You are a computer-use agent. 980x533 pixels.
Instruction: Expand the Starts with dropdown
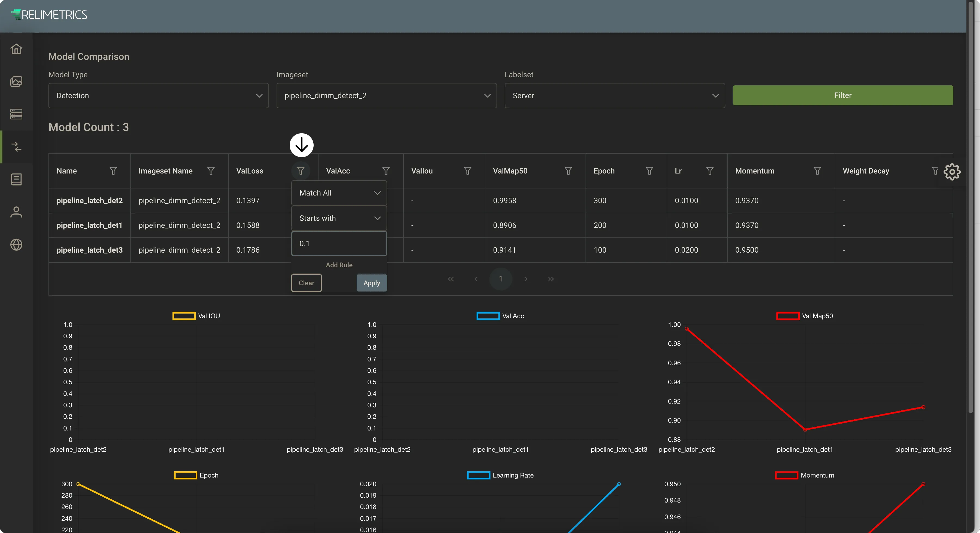pos(339,218)
